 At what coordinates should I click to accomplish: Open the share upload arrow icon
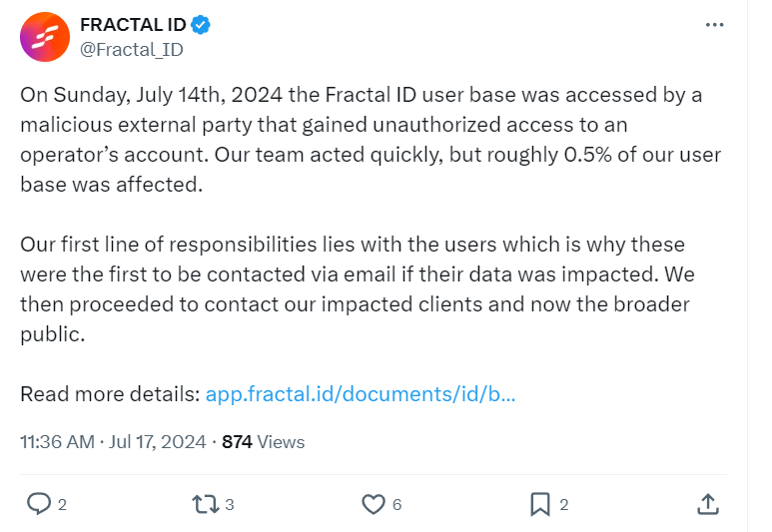point(708,504)
